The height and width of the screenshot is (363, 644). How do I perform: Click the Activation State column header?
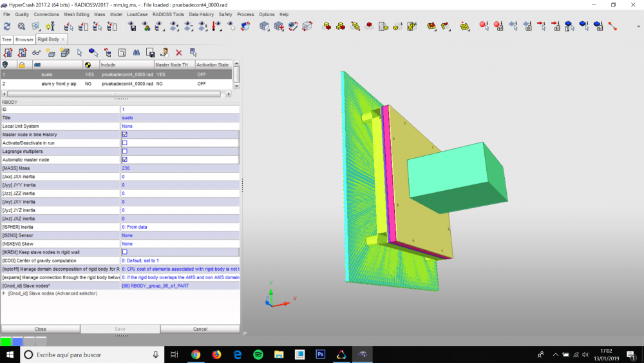click(x=213, y=65)
